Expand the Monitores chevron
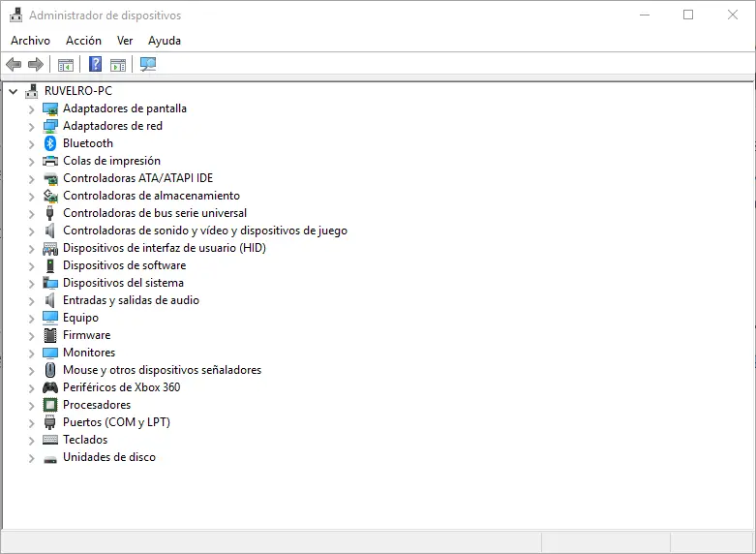Image resolution: width=756 pixels, height=554 pixels. pos(31,354)
